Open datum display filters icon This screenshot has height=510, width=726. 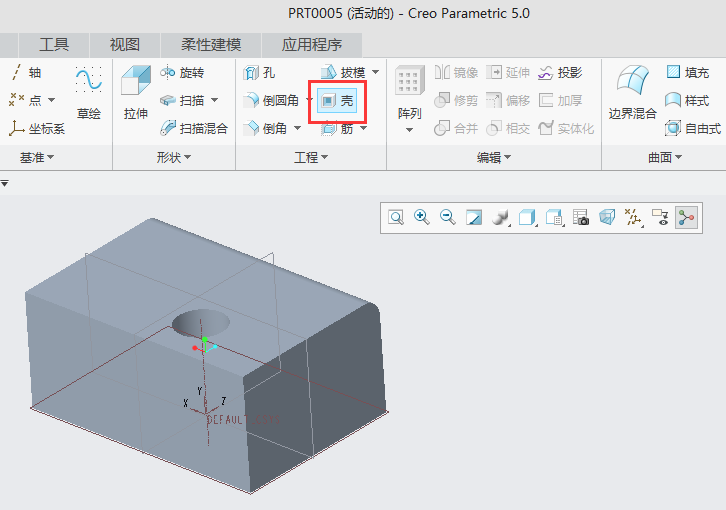(x=633, y=217)
